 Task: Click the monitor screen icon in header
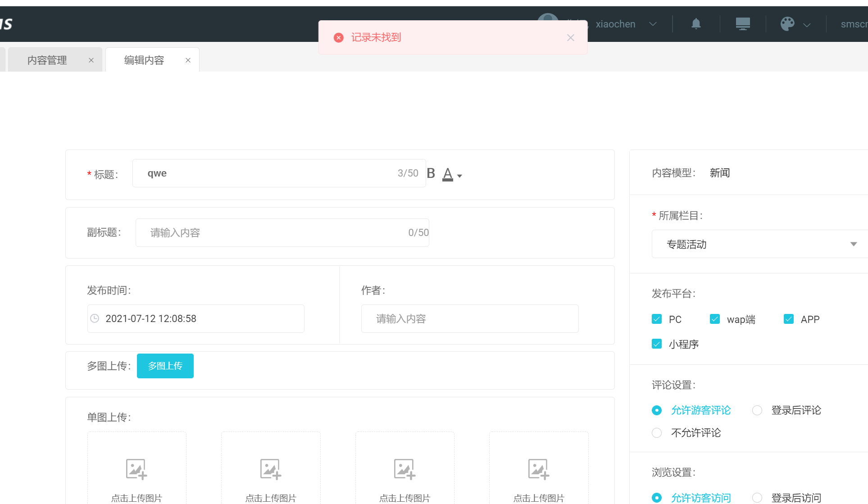pos(743,23)
